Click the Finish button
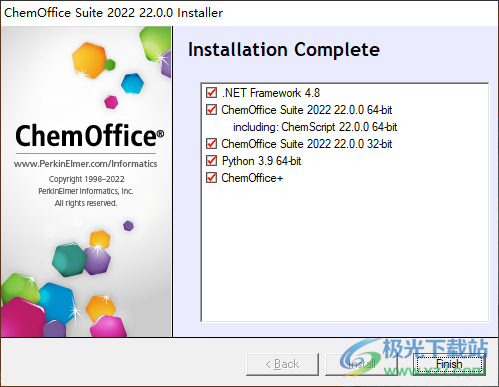The image size is (499, 387). pos(449,364)
